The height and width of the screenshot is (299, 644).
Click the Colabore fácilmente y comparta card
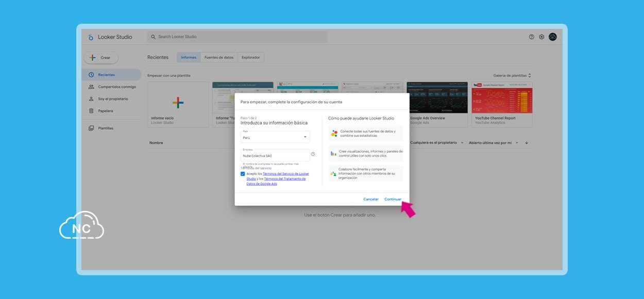click(x=366, y=173)
